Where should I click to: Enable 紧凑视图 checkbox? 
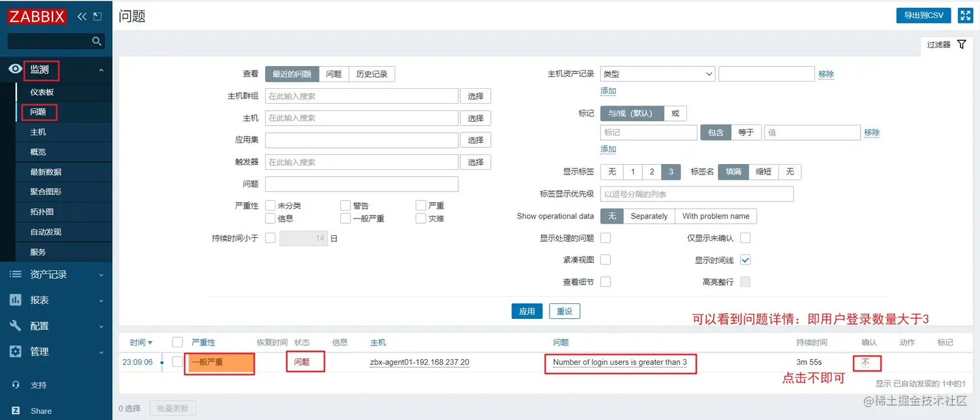point(605,260)
